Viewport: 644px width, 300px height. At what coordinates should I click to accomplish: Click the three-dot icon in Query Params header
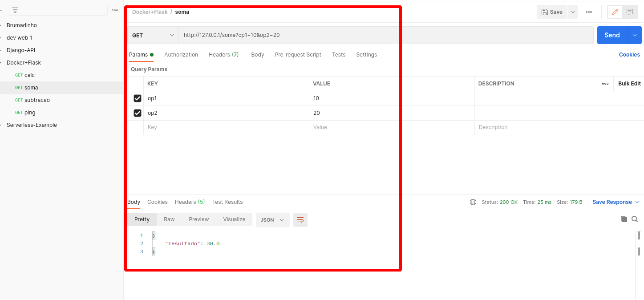(606, 84)
